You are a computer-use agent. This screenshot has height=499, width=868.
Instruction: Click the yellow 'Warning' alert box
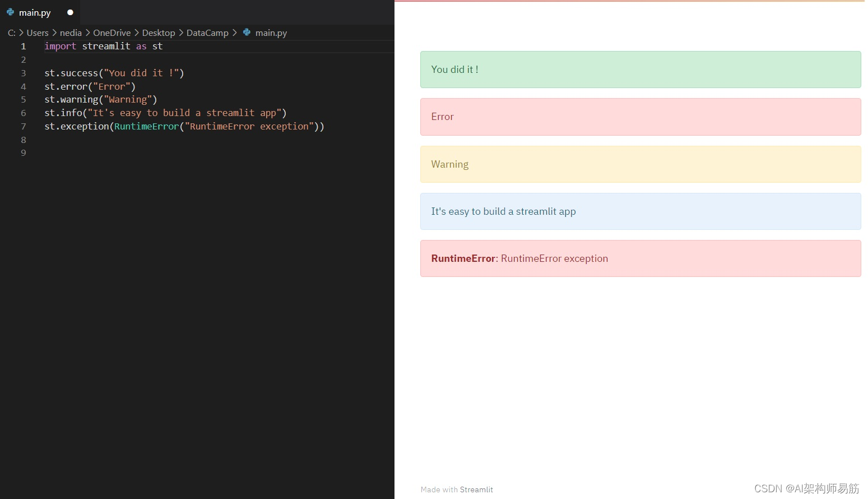point(640,164)
